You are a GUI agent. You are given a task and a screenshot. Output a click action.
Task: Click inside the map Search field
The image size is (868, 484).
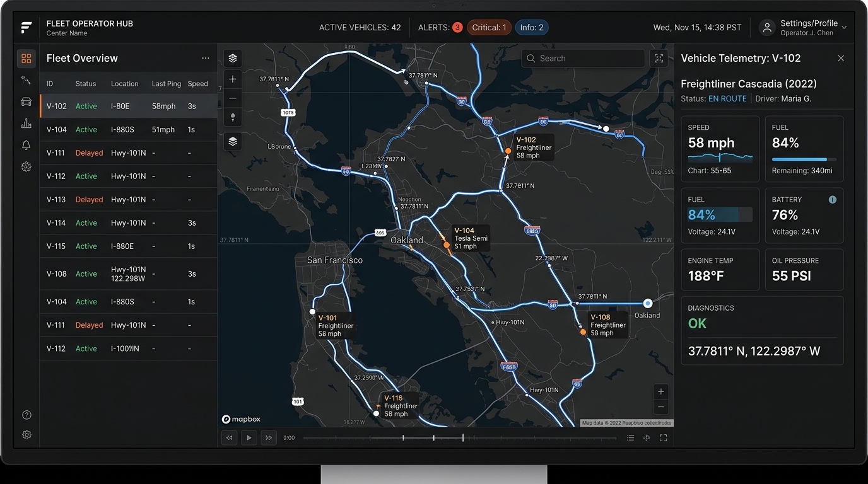point(583,59)
